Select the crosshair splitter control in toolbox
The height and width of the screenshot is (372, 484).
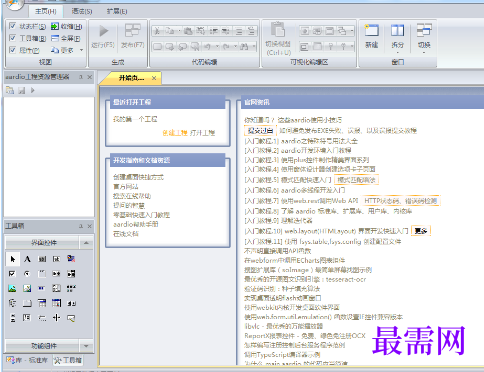pyautogui.click(x=56, y=318)
